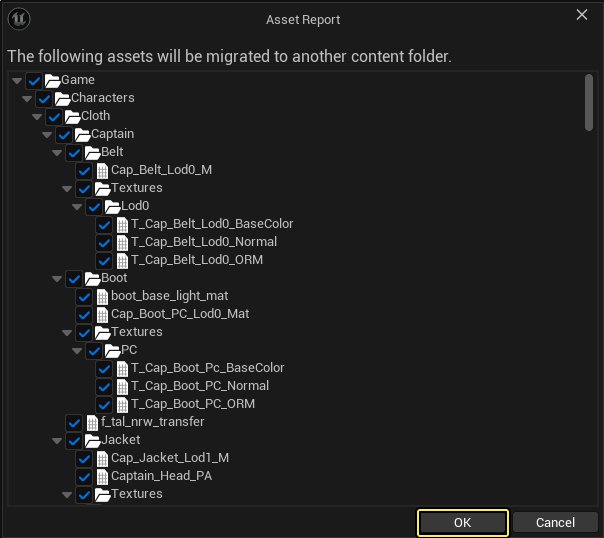Toggle the Cap_Belt_Lod0_M checkbox
The image size is (604, 538).
pos(84,171)
